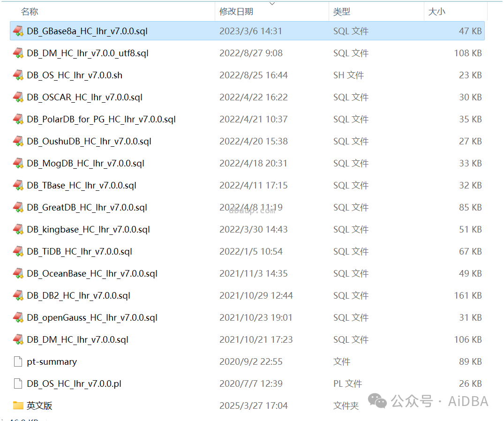Select file name DB_openGauss_HC_lhr_v7.0.0.sql
Screen dimensions: 504x421
click(92, 317)
